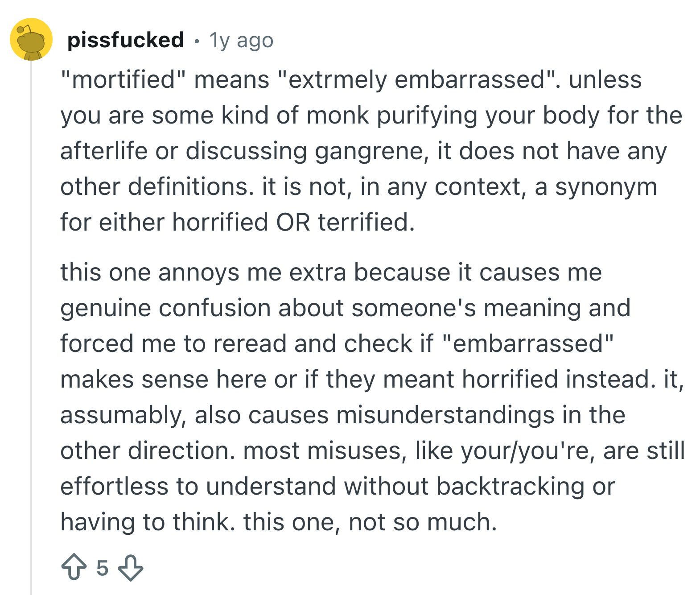Click the word "misunderstandings"
This screenshot has height=595, width=700.
(445, 415)
